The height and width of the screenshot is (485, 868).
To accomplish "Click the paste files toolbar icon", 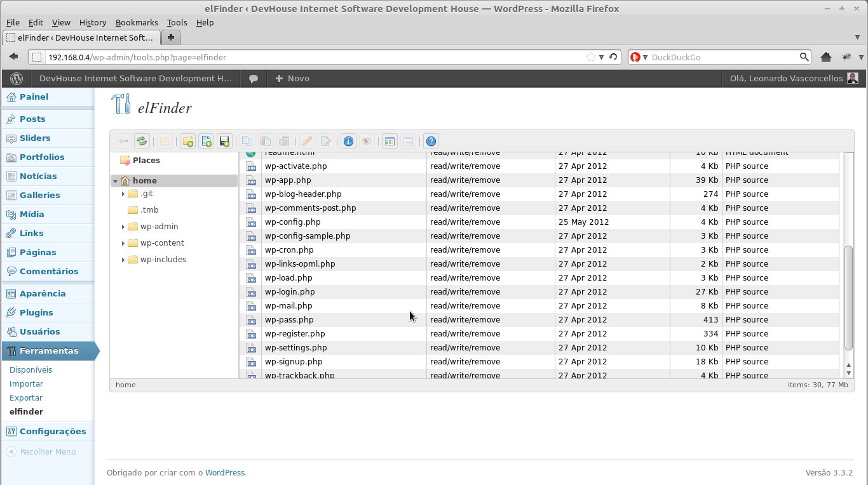I will (x=266, y=142).
